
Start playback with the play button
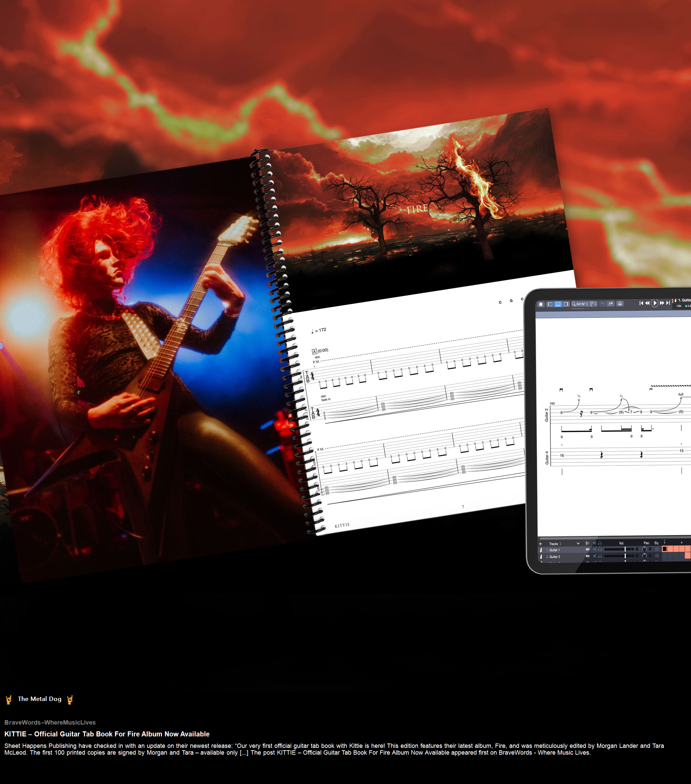[x=655, y=303]
